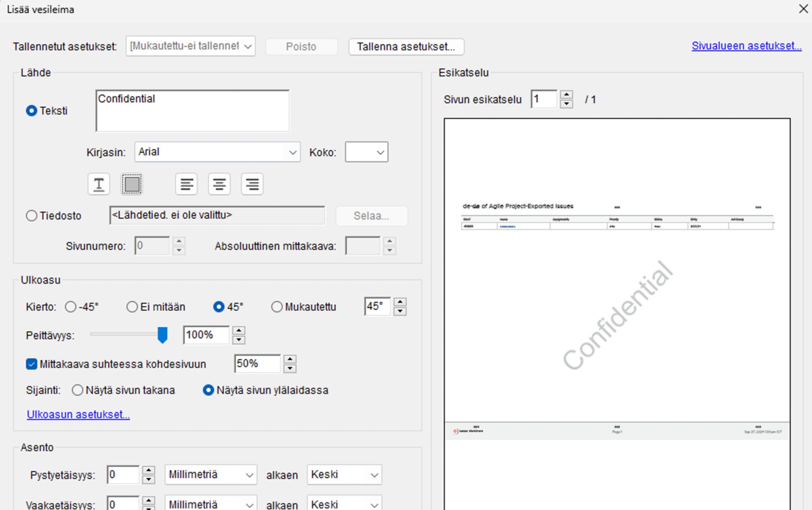Center-align the watermark text

tap(219, 184)
